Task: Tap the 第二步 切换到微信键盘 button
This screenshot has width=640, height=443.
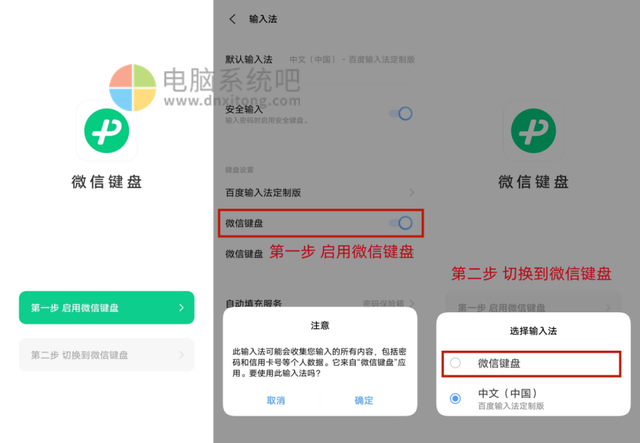Action: [107, 355]
